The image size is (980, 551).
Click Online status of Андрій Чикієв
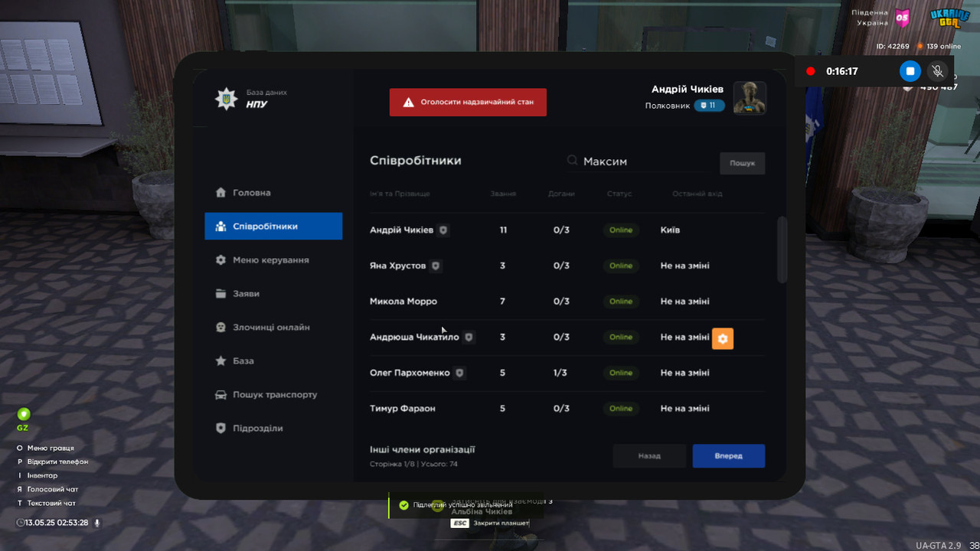pyautogui.click(x=621, y=230)
